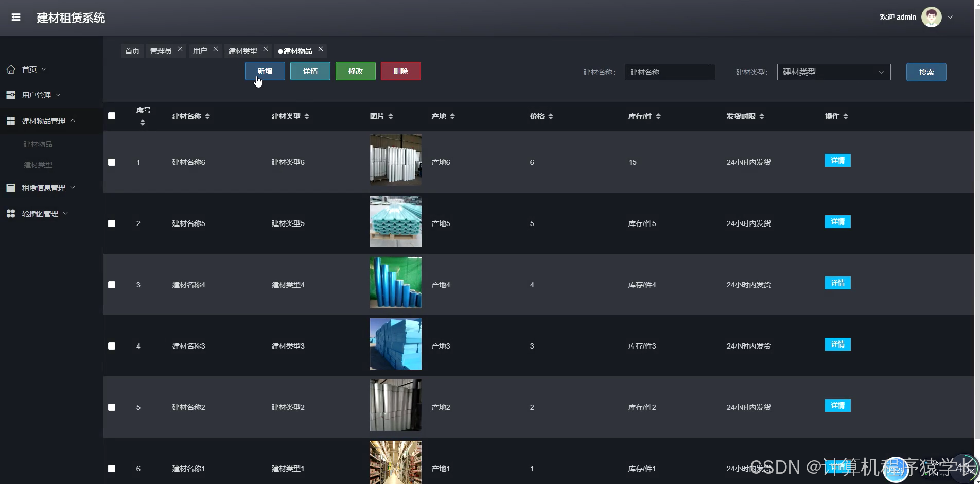Toggle the hamburger menu icon
The width and height of the screenshot is (980, 484).
16,18
